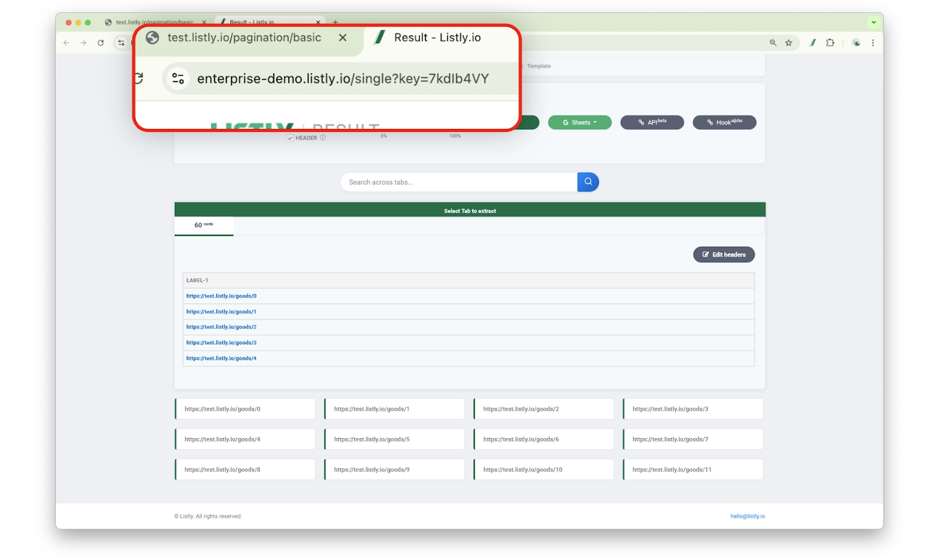Open the Chrome three-dot menu
This screenshot has width=938, height=560.
pyautogui.click(x=872, y=43)
